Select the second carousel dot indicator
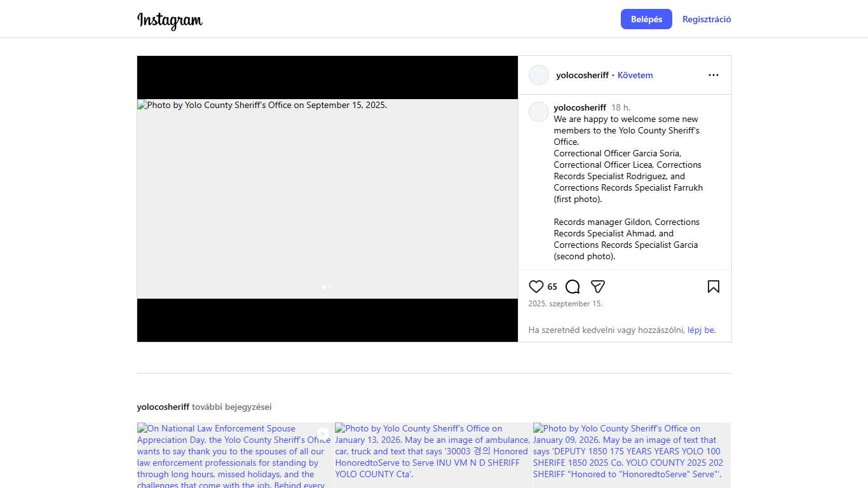868x488 pixels. click(330, 287)
